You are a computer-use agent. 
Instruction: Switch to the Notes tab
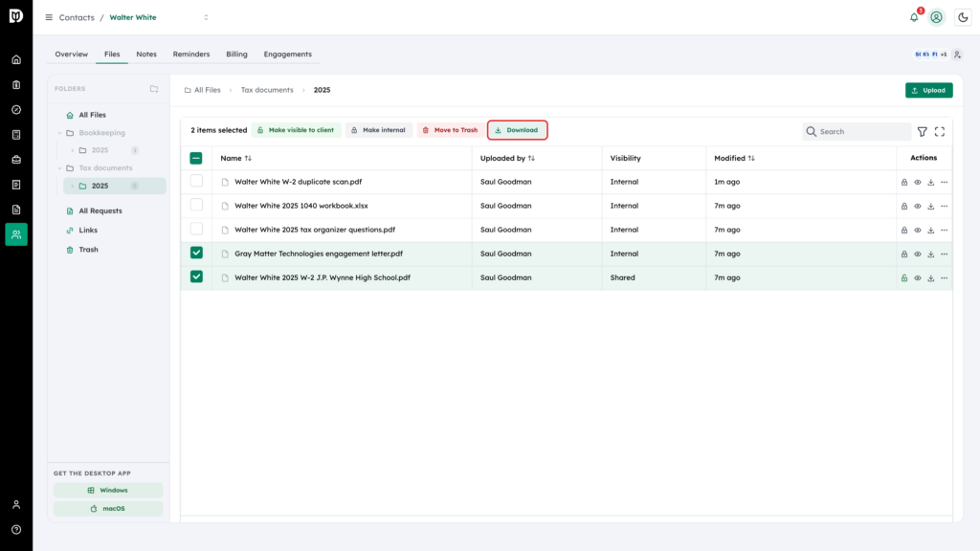coord(146,55)
